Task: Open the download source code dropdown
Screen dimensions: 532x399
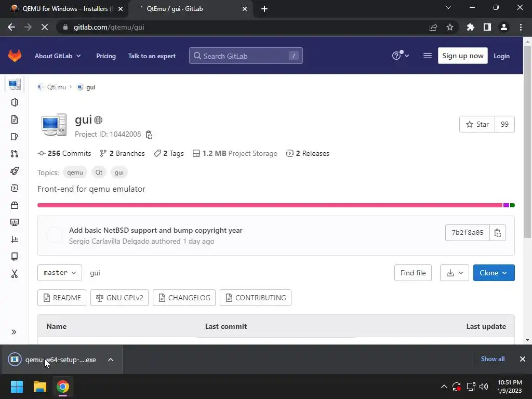Action: [454, 273]
